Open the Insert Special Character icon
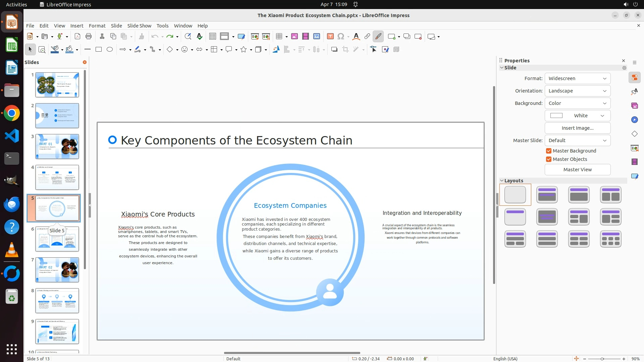The height and width of the screenshot is (362, 644). [341, 37]
